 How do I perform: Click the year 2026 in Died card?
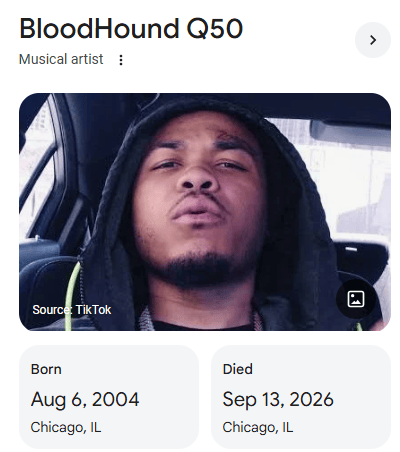coord(311,399)
